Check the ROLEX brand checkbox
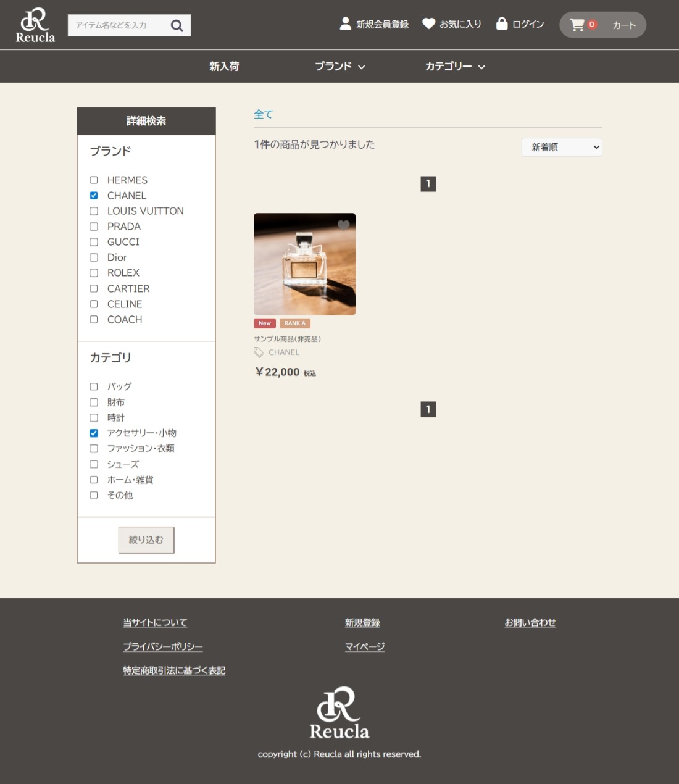The image size is (679, 784). 94,273
